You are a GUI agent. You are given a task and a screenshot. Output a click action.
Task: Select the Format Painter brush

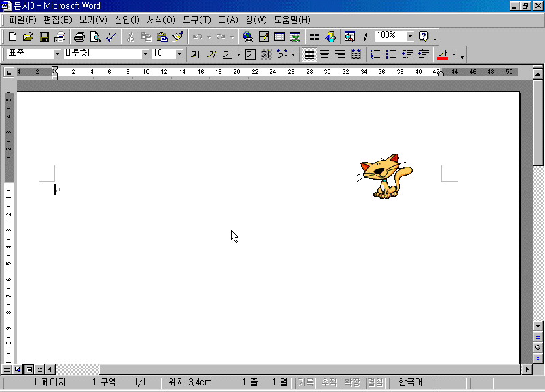coord(178,37)
